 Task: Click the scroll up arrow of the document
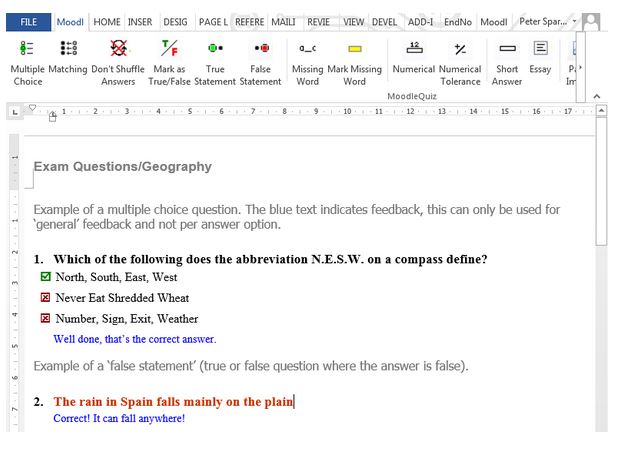coord(601,111)
